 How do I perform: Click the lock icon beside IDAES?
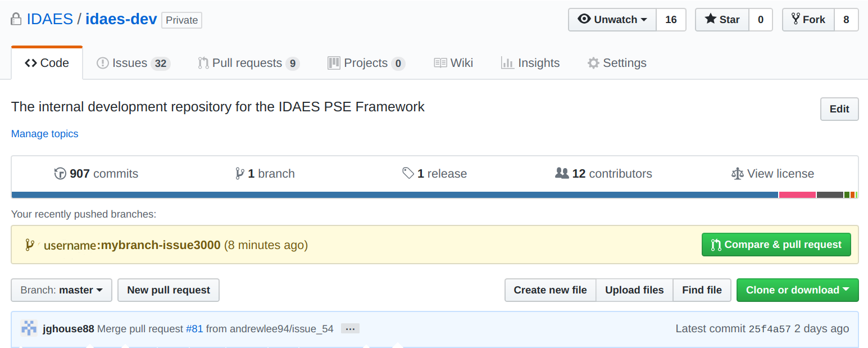16,20
